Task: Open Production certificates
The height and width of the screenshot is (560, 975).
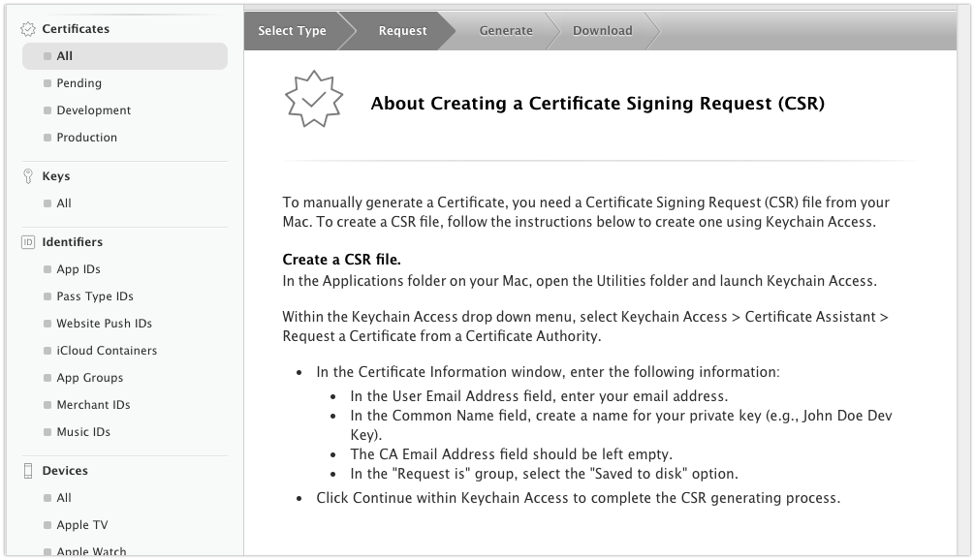Action: pos(86,138)
